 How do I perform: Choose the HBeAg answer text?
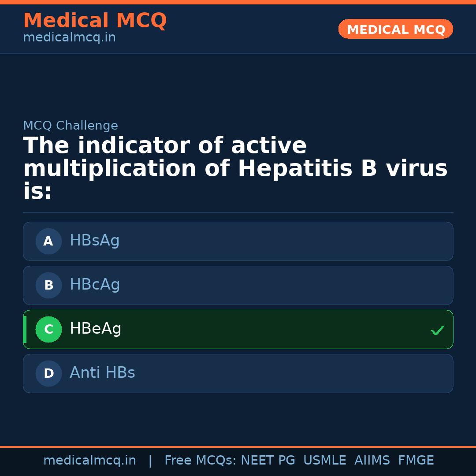pyautogui.click(x=96, y=329)
